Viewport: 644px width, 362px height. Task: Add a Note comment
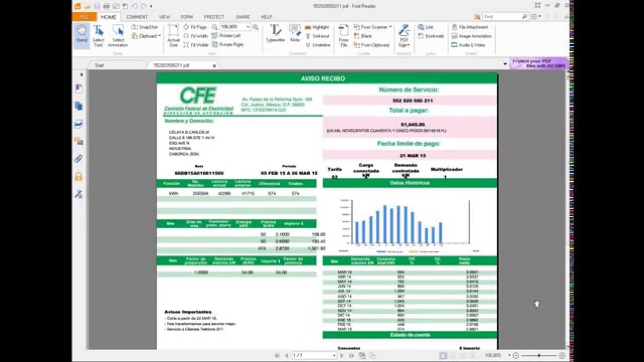(x=295, y=34)
